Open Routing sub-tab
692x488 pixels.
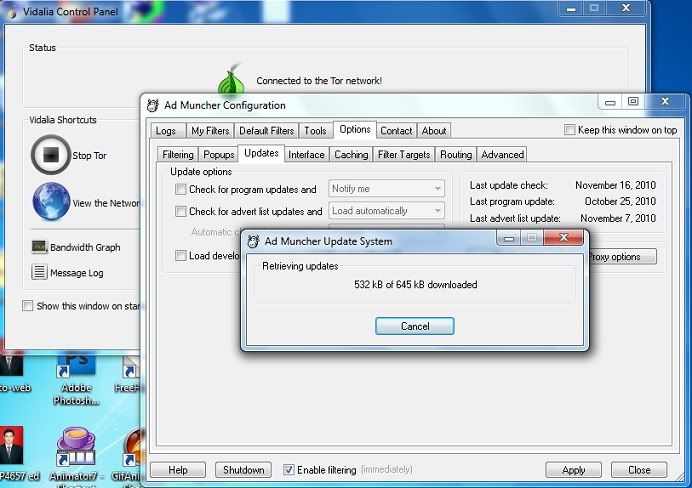click(456, 154)
